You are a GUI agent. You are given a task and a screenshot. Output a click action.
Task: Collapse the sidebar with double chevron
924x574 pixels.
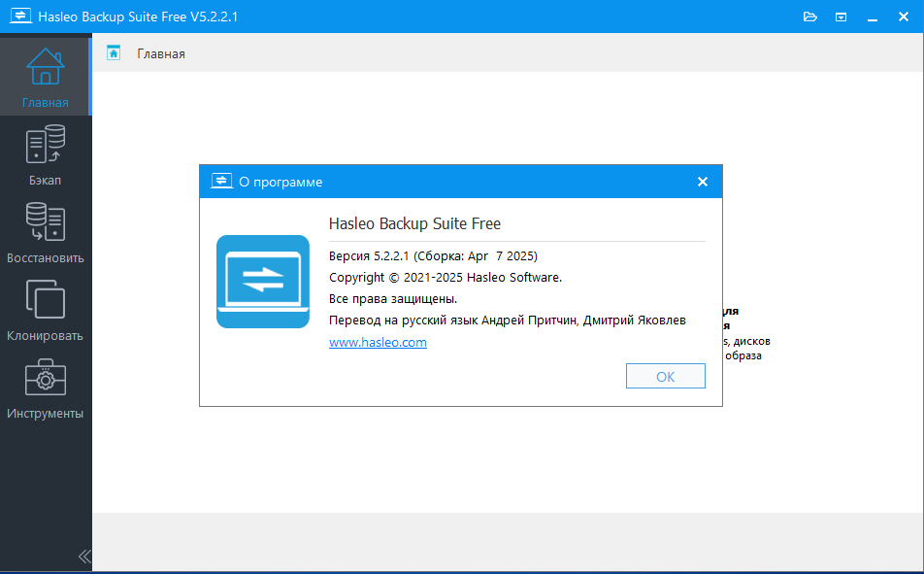pos(83,557)
